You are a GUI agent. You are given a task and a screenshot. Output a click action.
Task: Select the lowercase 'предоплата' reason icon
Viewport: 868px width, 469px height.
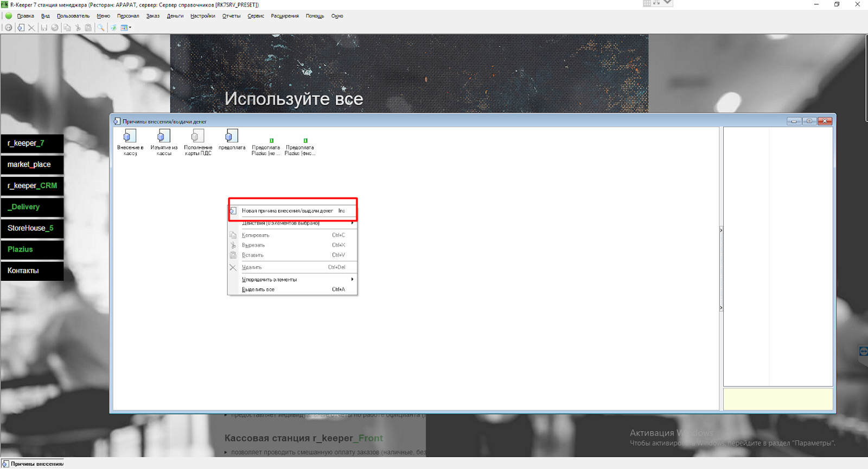pyautogui.click(x=232, y=139)
